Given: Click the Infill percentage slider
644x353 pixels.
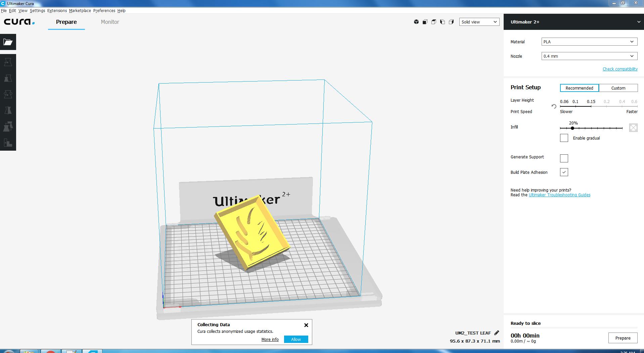Looking at the screenshot, I should coord(591,128).
